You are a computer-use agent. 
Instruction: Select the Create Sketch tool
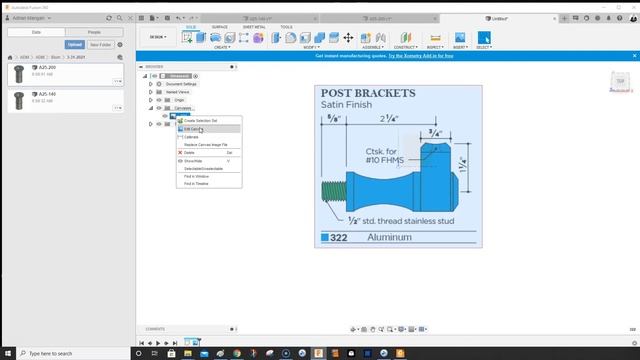[187, 38]
